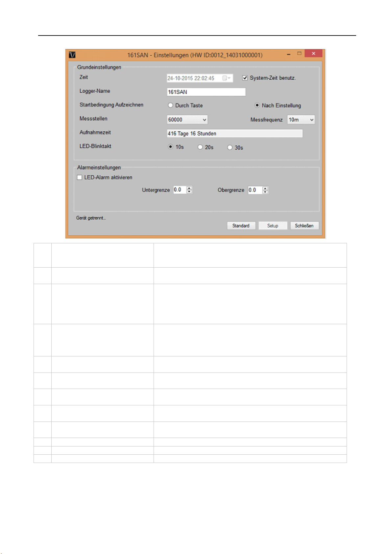
Task: Minimize the 161SAN Einstellungen window
Action: (288, 54)
